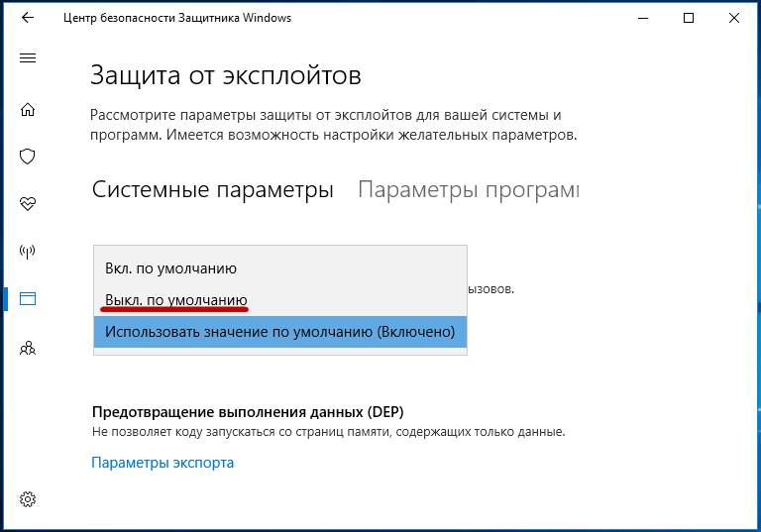
Task: Close the Windows Defender Security Center window
Action: coord(734,18)
